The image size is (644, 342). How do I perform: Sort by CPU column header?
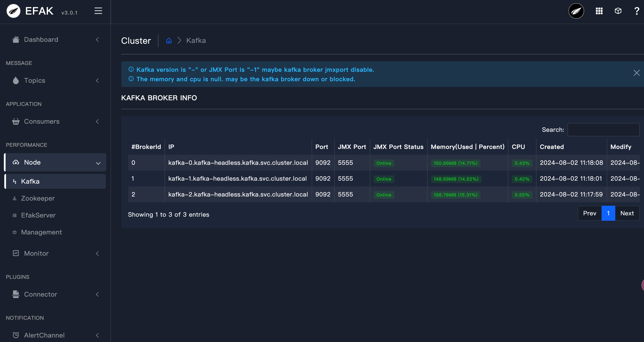(522, 147)
